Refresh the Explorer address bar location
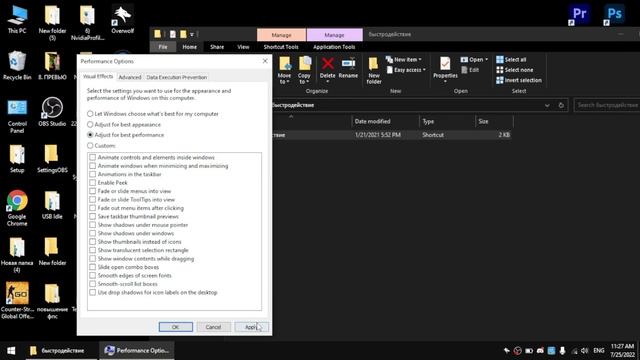 pyautogui.click(x=561, y=105)
